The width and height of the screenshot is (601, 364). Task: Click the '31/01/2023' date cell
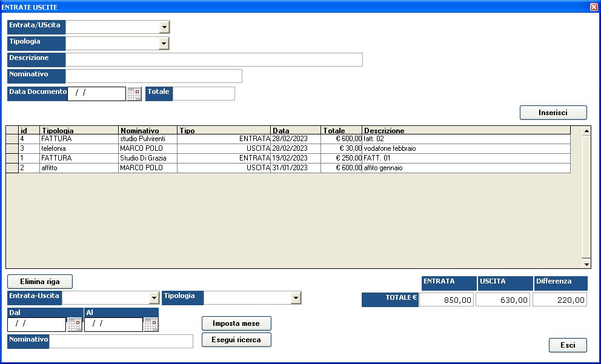(296, 168)
